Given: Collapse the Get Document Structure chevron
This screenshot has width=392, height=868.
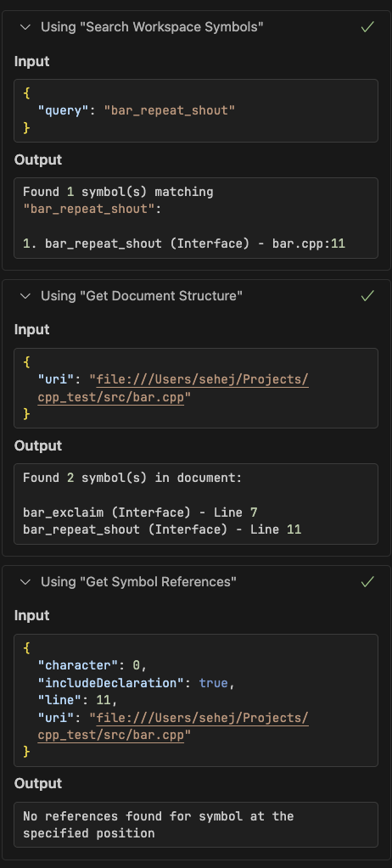Looking at the screenshot, I should (x=25, y=296).
